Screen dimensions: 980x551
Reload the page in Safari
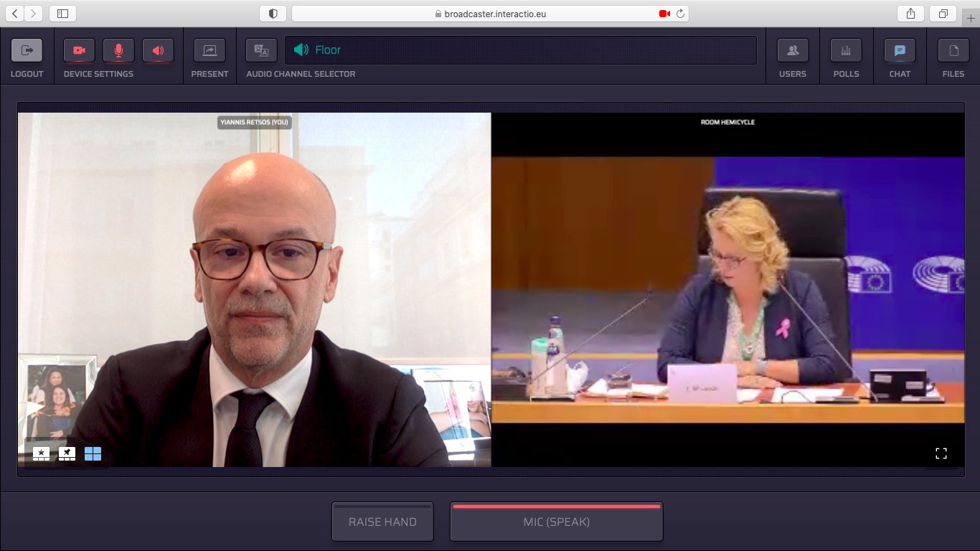[x=680, y=14]
